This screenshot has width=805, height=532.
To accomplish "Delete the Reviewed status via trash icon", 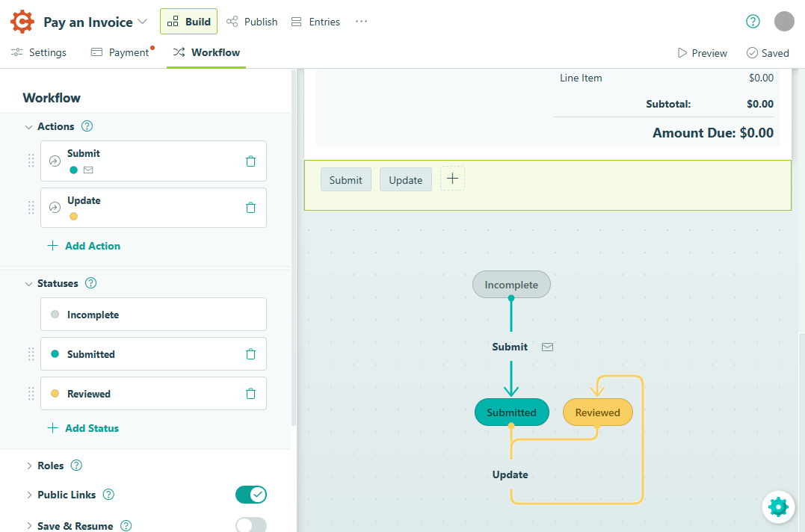I will 250,394.
